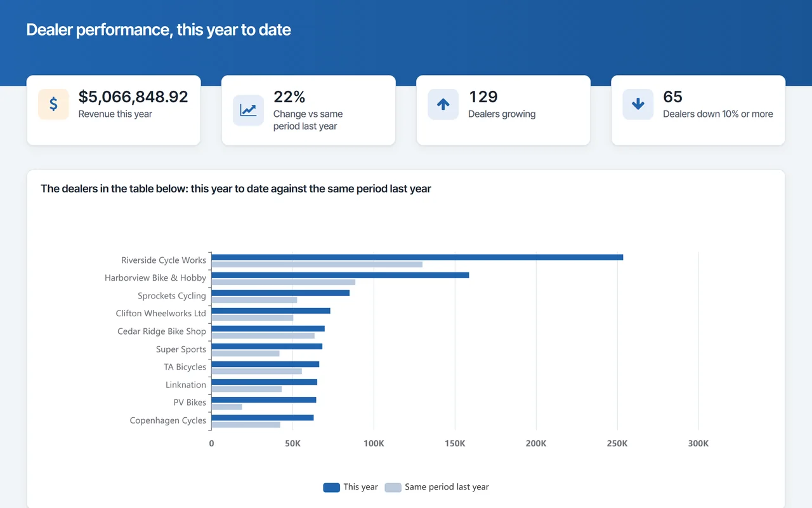The height and width of the screenshot is (508, 812).
Task: Click the Riverside Cycle Works axis label
Action: tap(164, 260)
